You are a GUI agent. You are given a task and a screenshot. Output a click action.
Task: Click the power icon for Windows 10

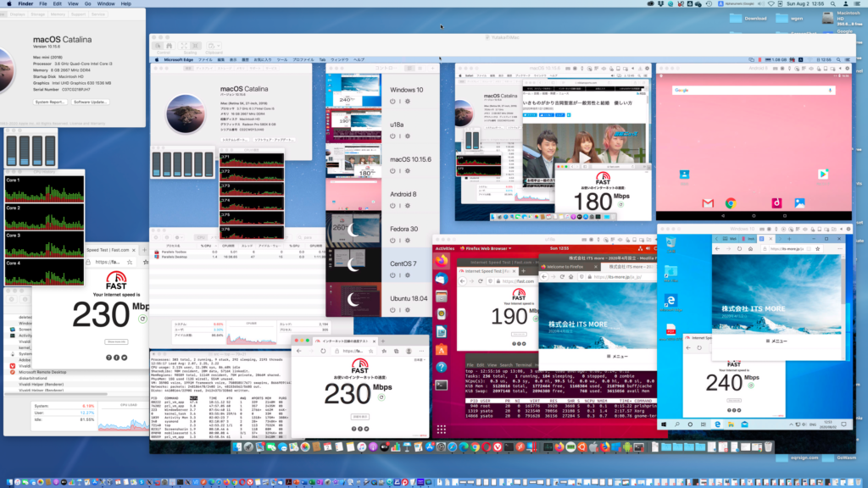coord(392,101)
